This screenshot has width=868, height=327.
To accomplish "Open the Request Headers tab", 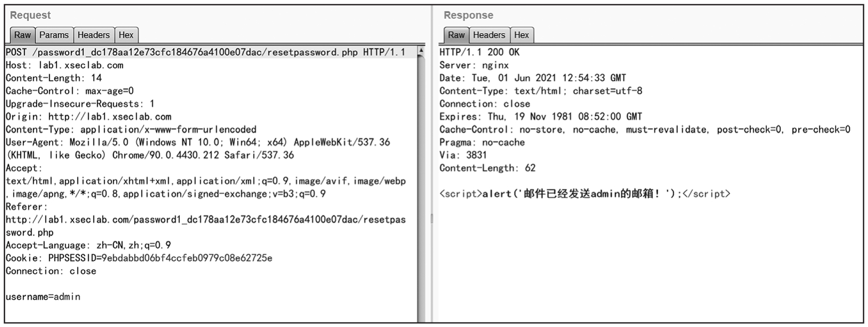I will click(94, 35).
